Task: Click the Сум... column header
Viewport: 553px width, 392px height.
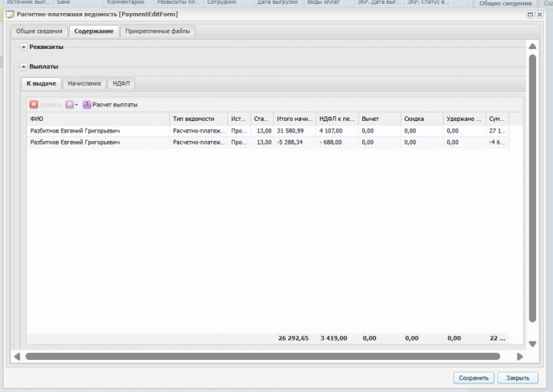Action: (x=497, y=119)
